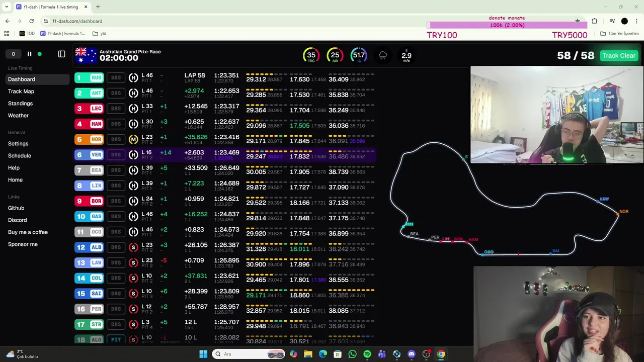Open Schedule in the sidebar
Image resolution: width=644 pixels, height=362 pixels.
(20, 155)
